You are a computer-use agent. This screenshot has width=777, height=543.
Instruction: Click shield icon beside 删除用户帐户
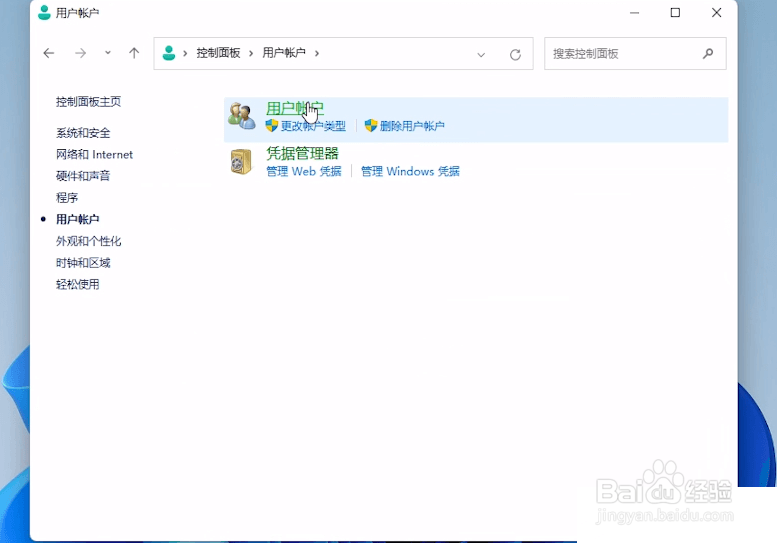point(371,125)
